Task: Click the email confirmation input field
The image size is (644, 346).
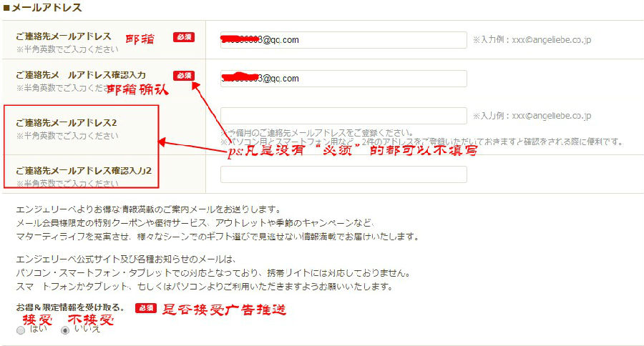Action: point(343,79)
